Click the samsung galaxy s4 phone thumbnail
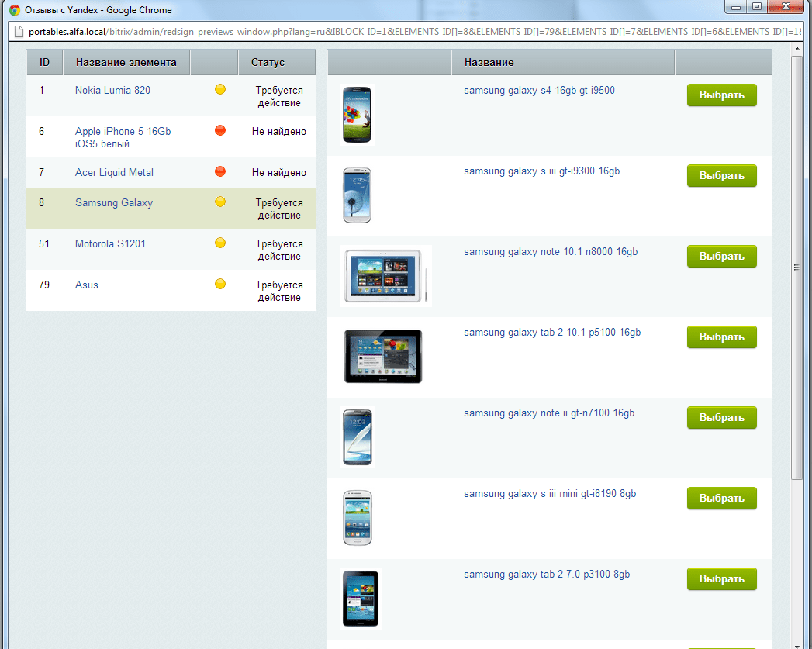812x649 pixels. coord(358,115)
